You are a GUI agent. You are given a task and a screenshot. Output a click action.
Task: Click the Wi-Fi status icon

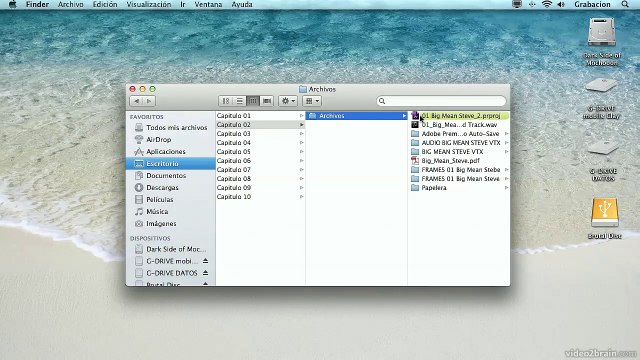click(x=547, y=4)
